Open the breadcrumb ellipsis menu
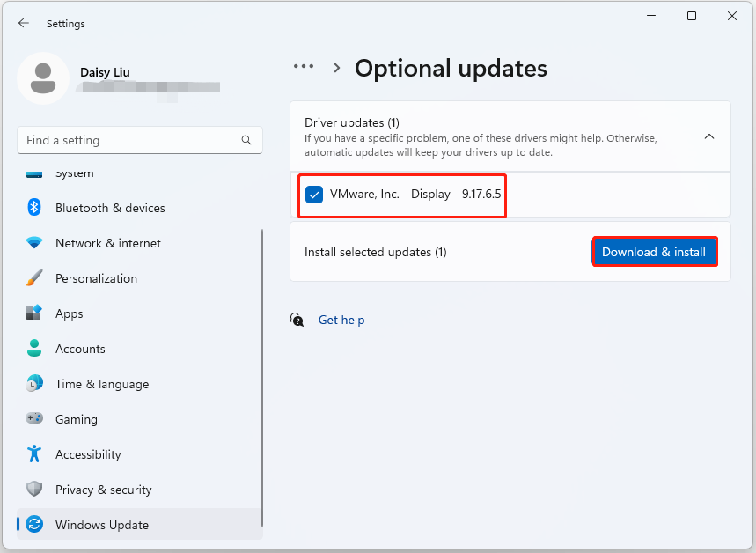This screenshot has width=756, height=553. (x=304, y=66)
